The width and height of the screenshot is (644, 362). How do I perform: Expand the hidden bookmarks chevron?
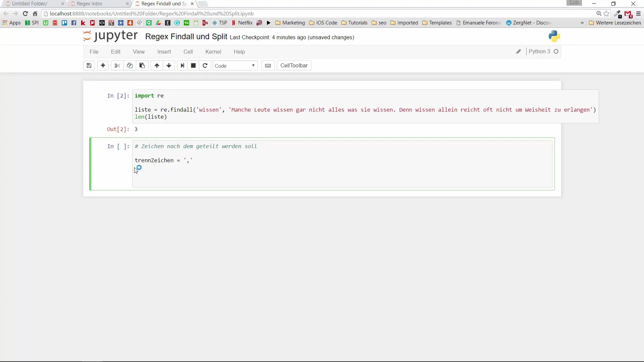click(582, 23)
